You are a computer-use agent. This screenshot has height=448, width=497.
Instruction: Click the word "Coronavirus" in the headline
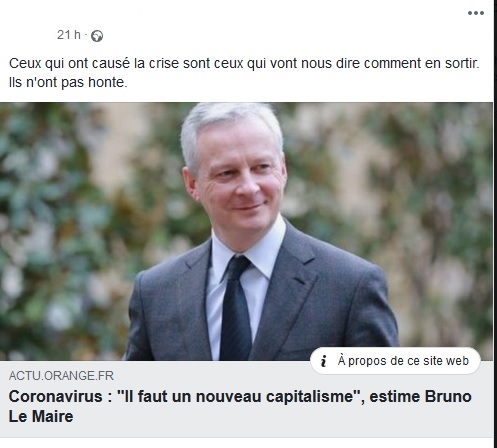[x=56, y=397]
